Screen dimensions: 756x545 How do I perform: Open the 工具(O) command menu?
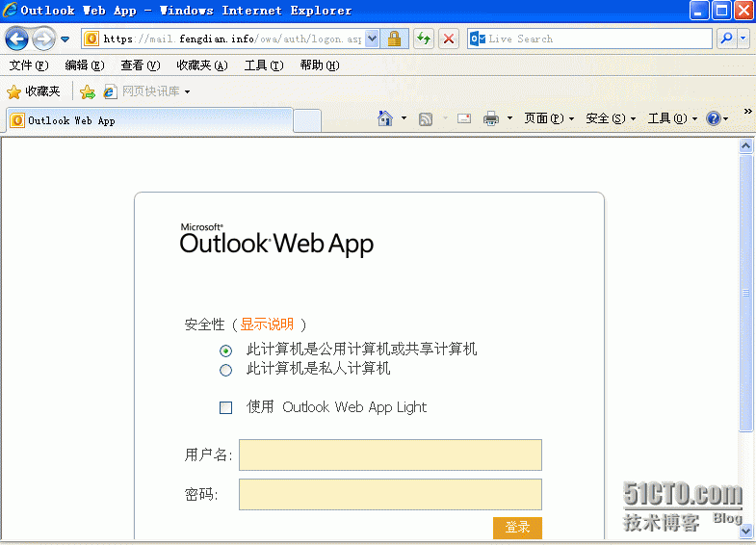[x=672, y=118]
